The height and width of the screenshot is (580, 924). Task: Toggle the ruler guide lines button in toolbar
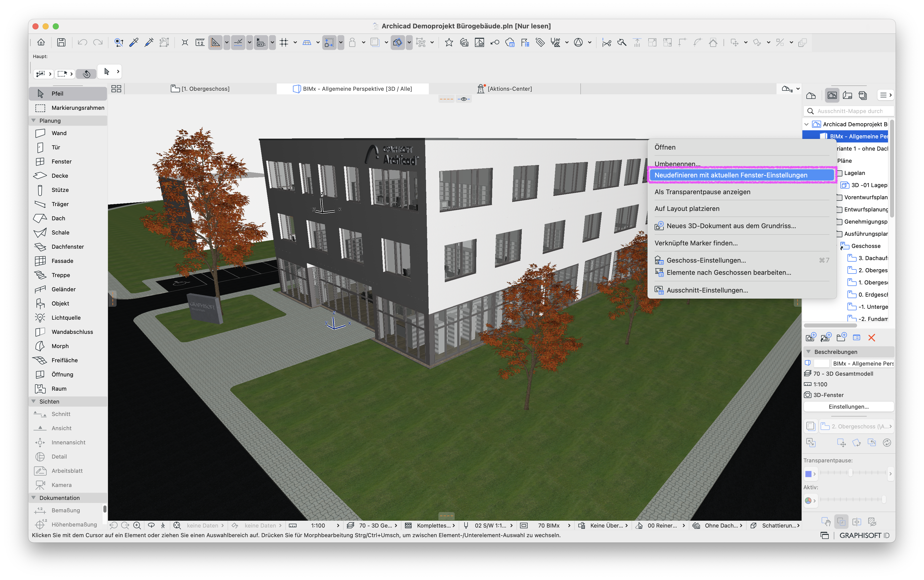pos(215,42)
